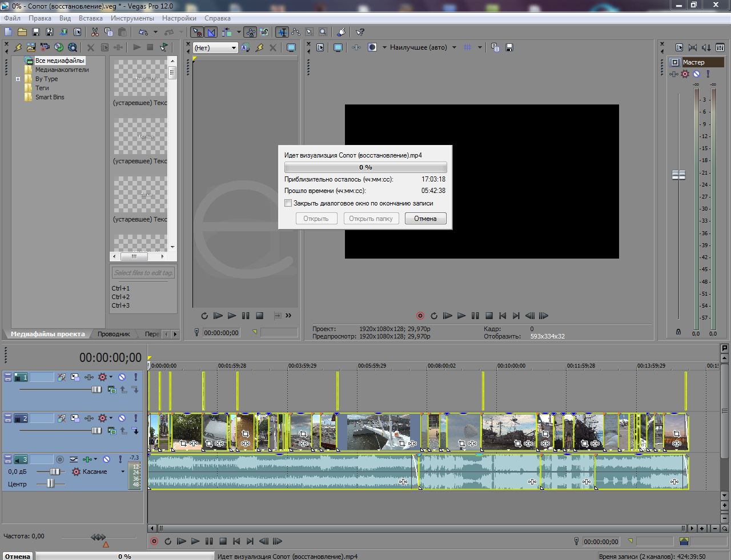Click the Cut scissors icon in toolbar
This screenshot has width=731, height=560.
95,33
